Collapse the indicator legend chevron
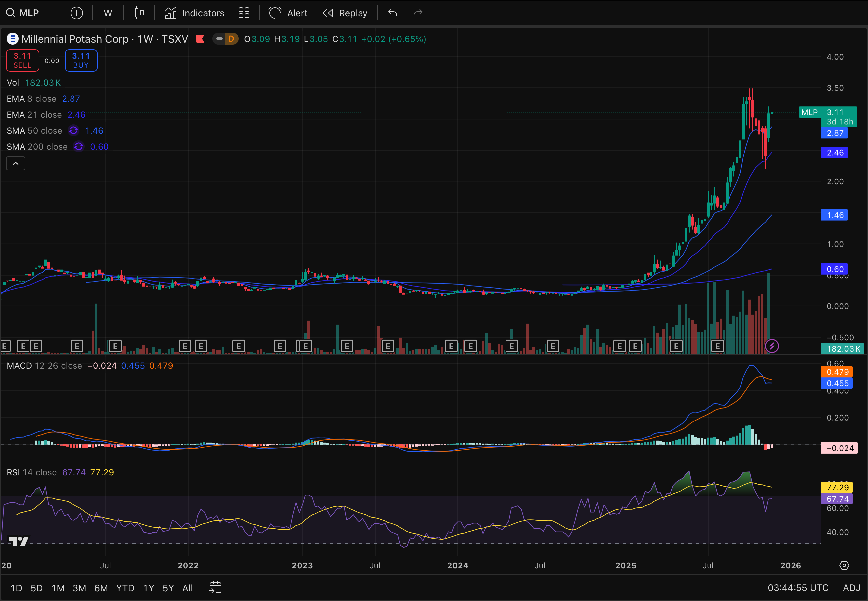Image resolution: width=868 pixels, height=601 pixels. [x=15, y=164]
